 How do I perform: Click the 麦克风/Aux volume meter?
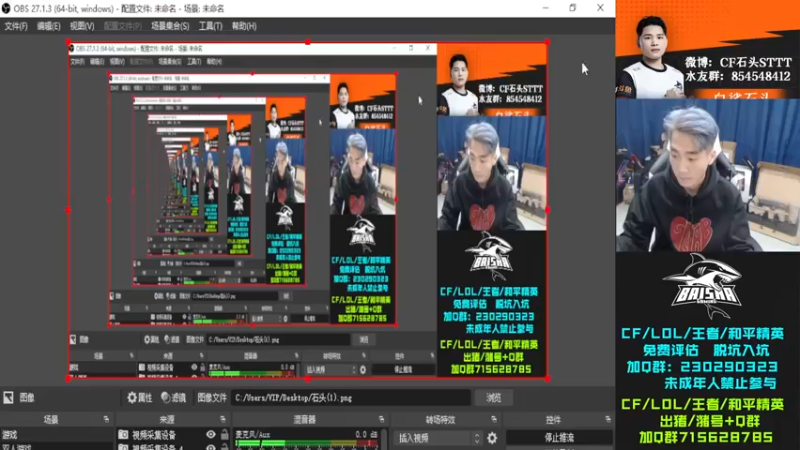pos(306,444)
